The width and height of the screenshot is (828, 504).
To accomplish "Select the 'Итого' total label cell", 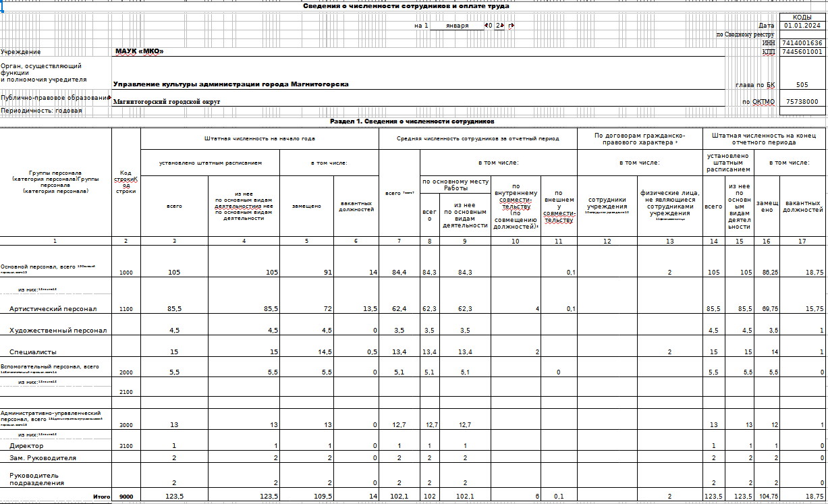I will coord(101,497).
